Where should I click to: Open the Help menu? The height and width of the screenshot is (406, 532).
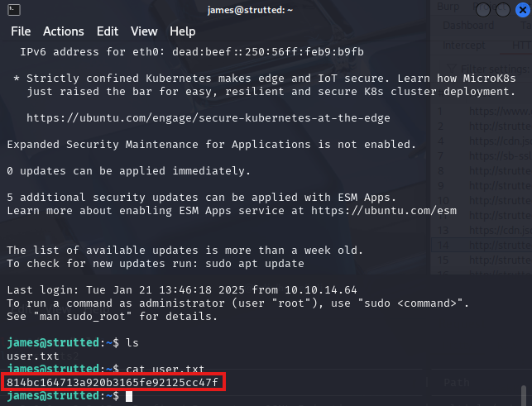point(183,31)
